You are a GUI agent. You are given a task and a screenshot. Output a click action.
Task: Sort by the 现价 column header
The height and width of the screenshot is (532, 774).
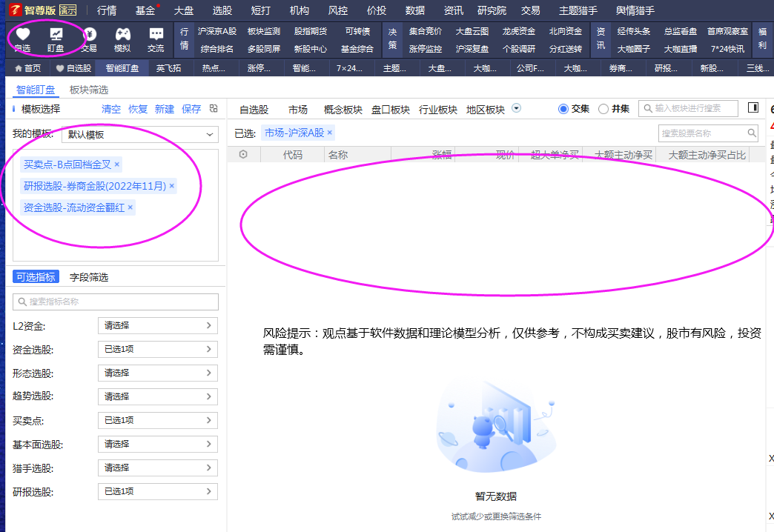(x=505, y=155)
